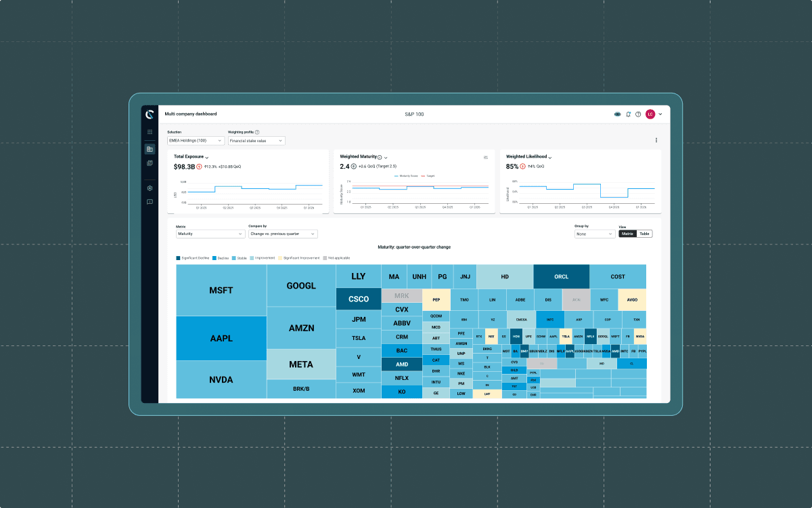Open the apps grid icon in sidebar
Viewport: 812px width, 508px height.
(x=150, y=131)
